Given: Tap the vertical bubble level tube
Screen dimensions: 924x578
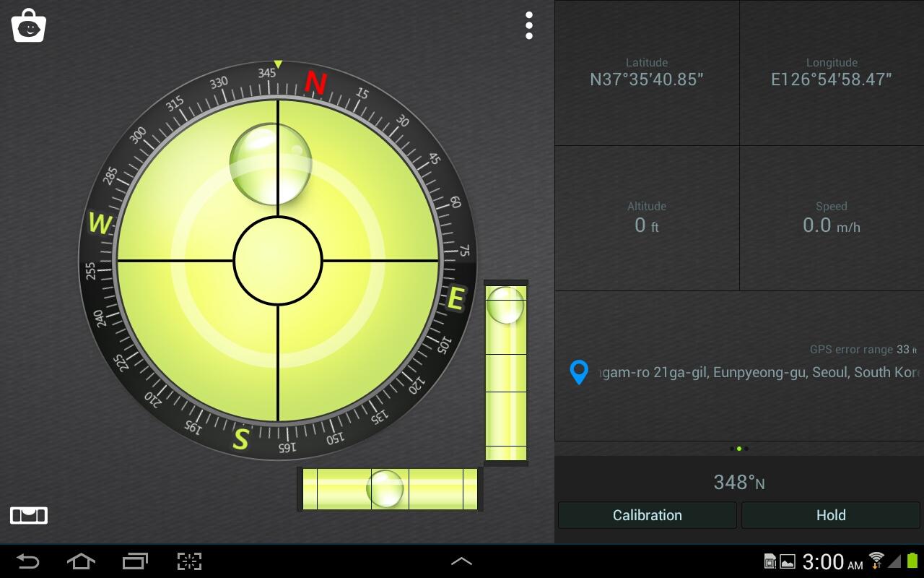Looking at the screenshot, I should click(x=506, y=372).
